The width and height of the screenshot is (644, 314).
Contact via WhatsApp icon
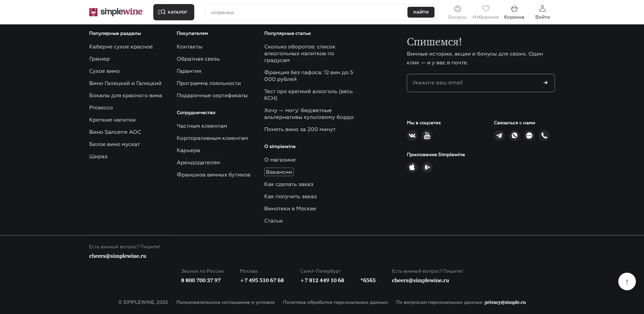pyautogui.click(x=514, y=135)
